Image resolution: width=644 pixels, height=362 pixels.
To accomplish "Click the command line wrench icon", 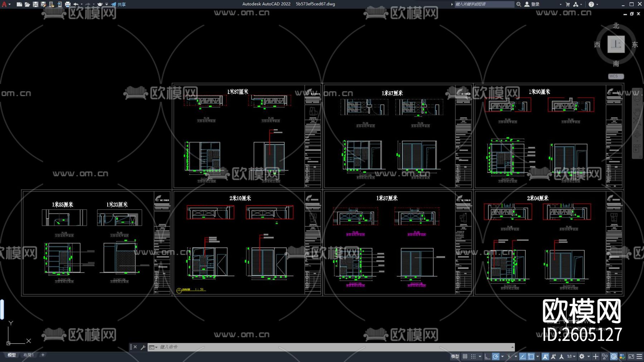I will coord(143,347).
